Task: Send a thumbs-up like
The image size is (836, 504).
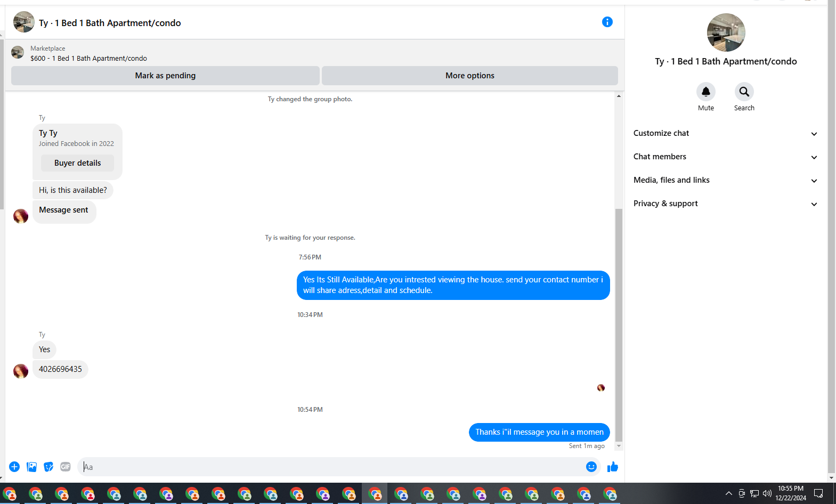Action: tap(613, 467)
